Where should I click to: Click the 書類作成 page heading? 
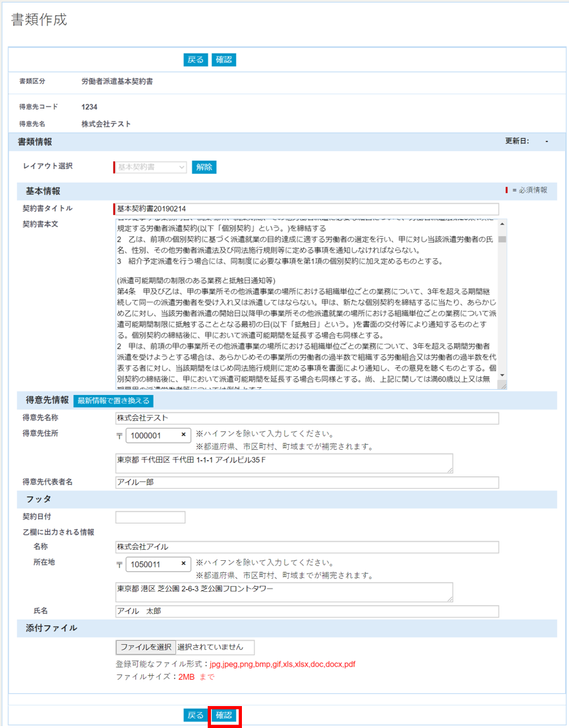39,19
